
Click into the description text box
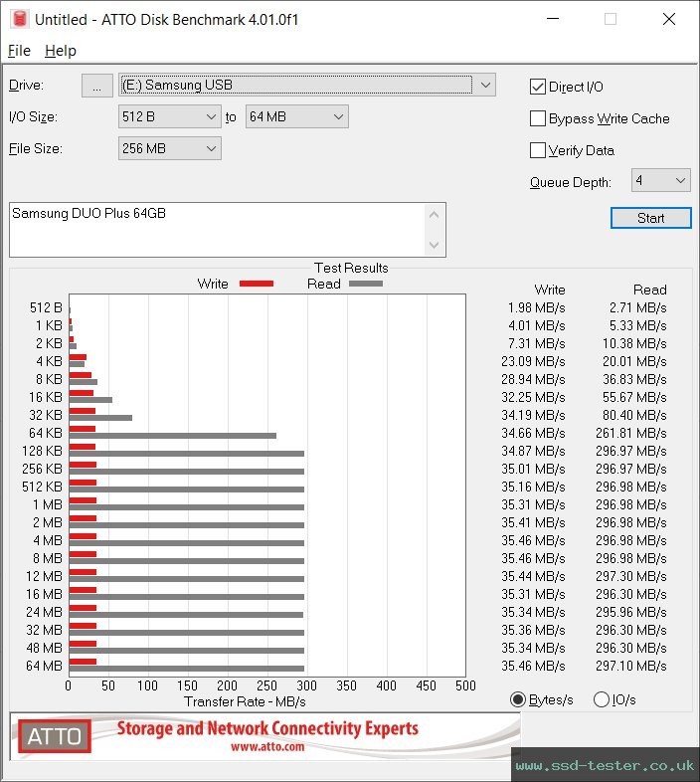pyautogui.click(x=217, y=230)
